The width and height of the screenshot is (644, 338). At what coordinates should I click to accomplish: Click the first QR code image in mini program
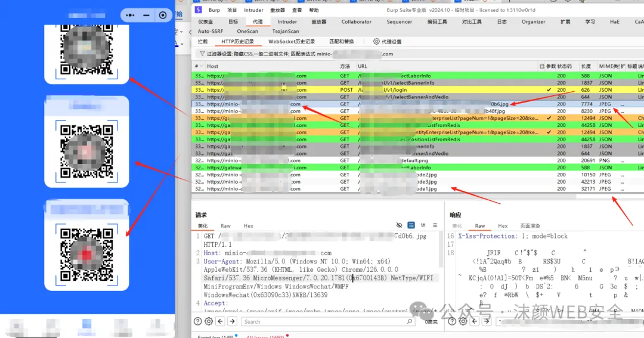(x=86, y=51)
